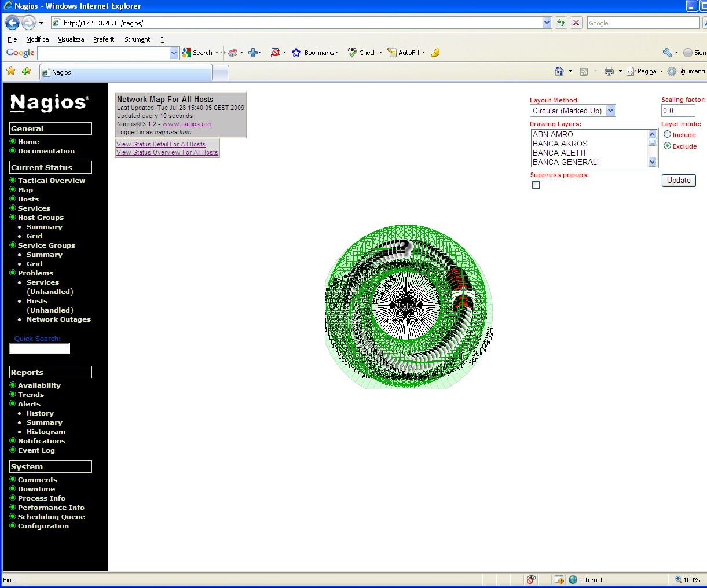
Task: Open the Modifica menu
Action: click(x=37, y=39)
